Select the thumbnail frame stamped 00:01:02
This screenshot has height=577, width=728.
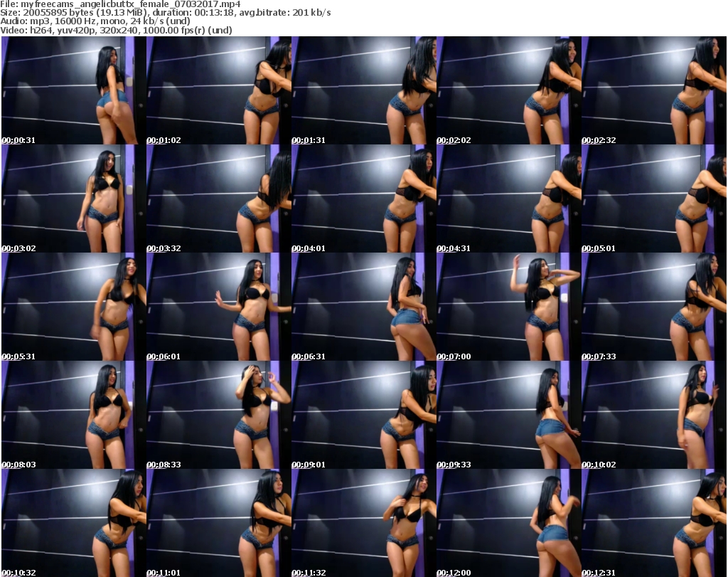(219, 90)
